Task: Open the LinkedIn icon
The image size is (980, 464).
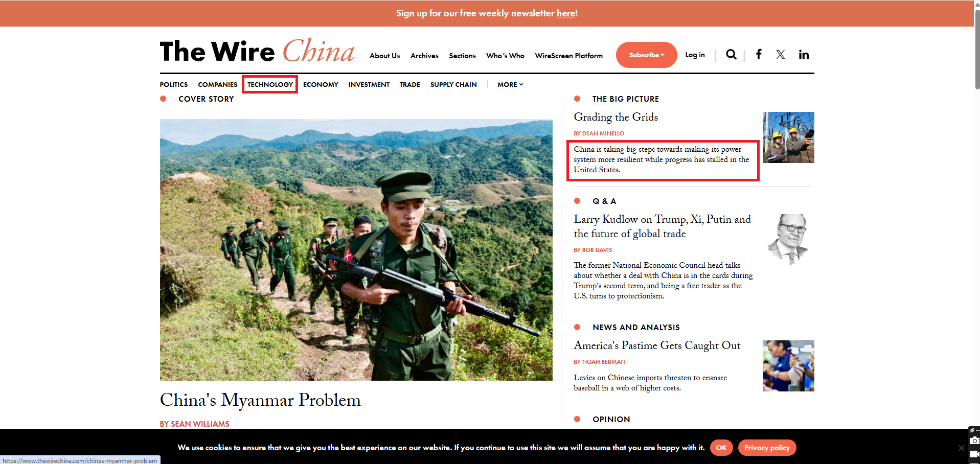Action: coord(804,55)
